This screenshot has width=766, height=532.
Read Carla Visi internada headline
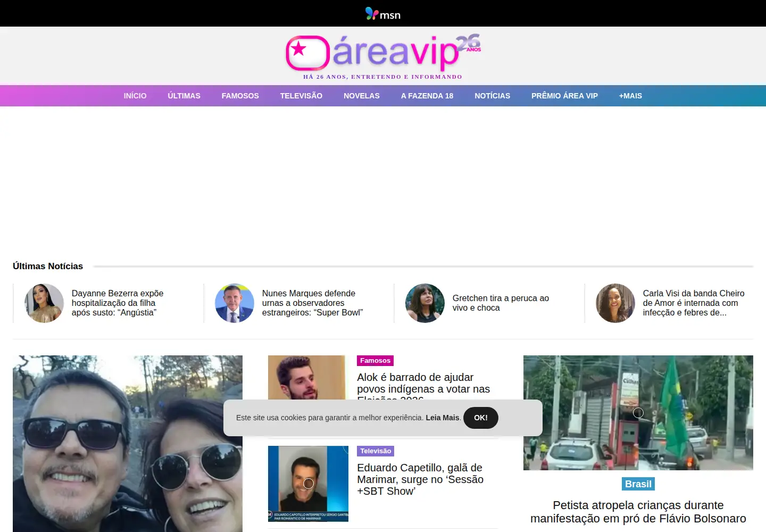[694, 303]
